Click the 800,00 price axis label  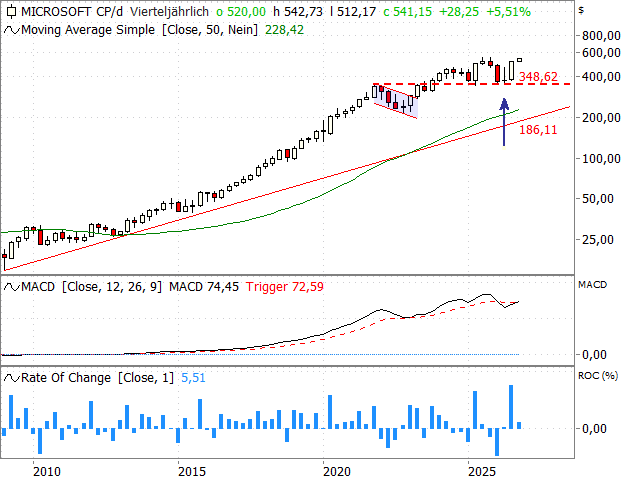tap(601, 36)
